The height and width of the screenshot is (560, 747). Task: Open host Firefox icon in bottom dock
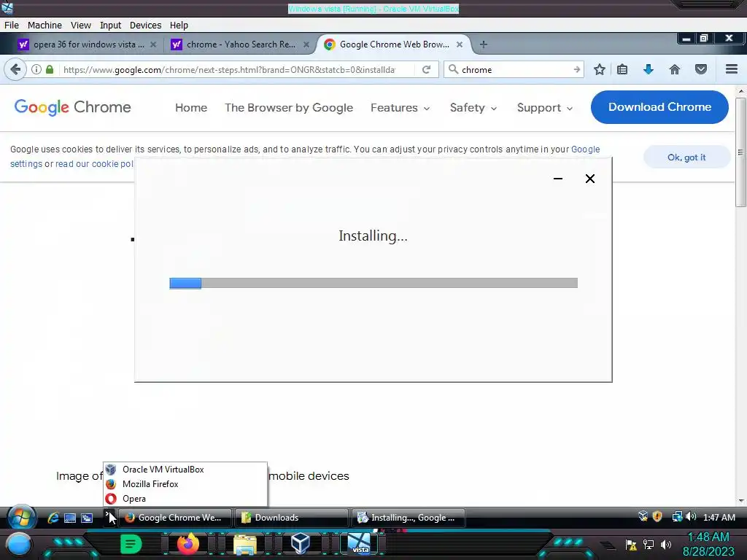(x=187, y=544)
